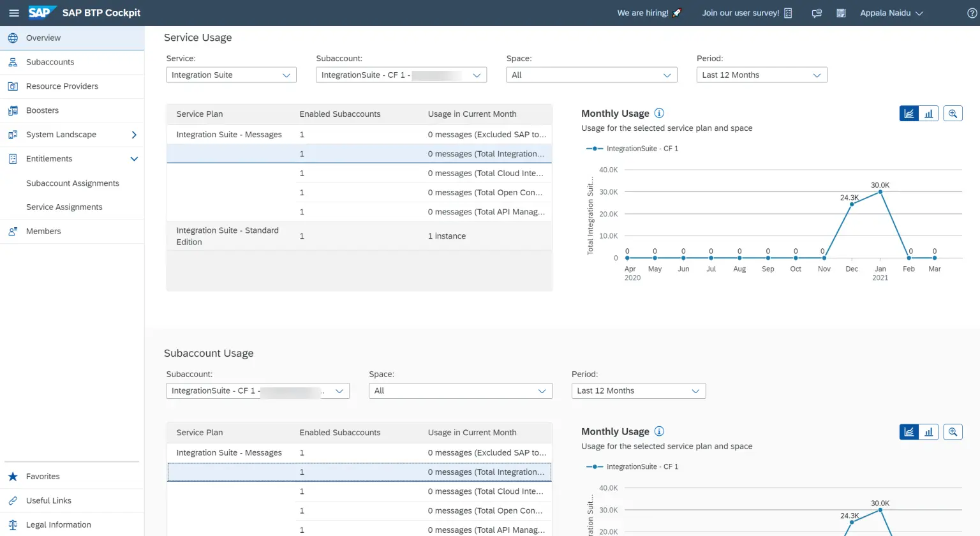This screenshot has height=536, width=980.
Task: Open Subaccount Usage Period dropdown
Action: [639, 391]
